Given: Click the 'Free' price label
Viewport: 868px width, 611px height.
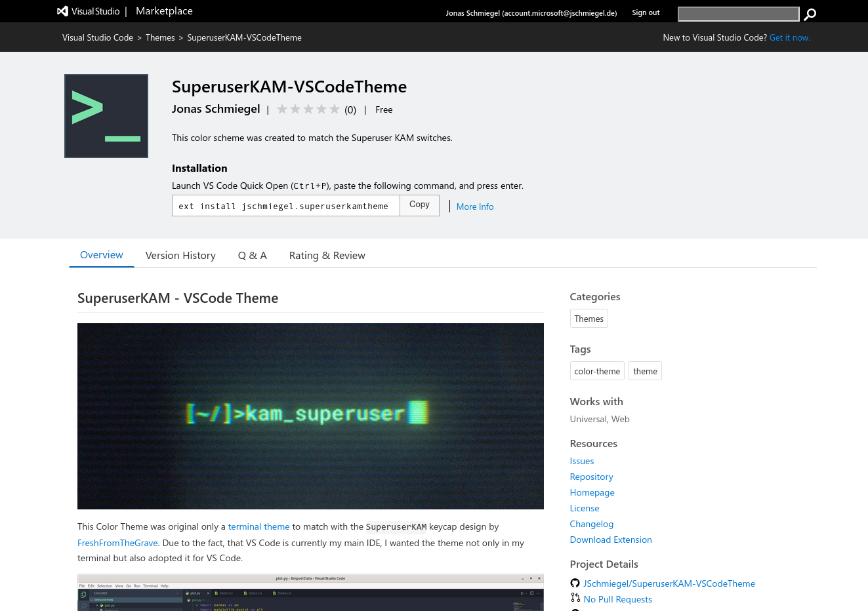Looking at the screenshot, I should (384, 109).
